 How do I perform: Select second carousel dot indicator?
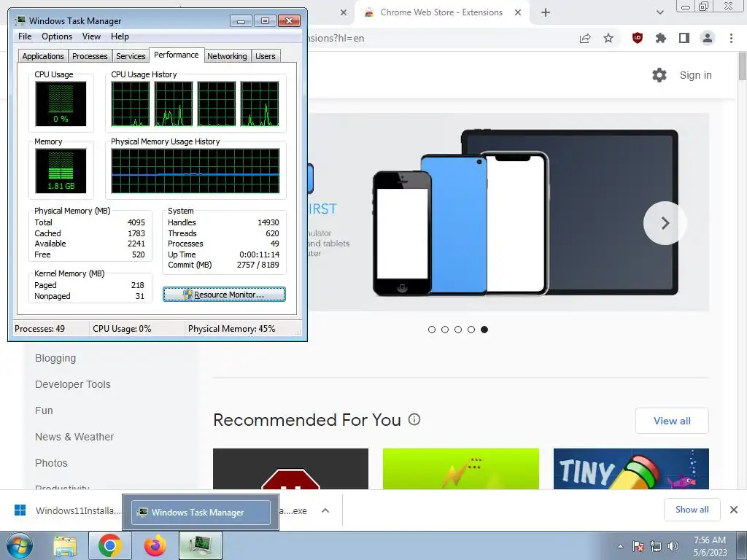point(444,330)
